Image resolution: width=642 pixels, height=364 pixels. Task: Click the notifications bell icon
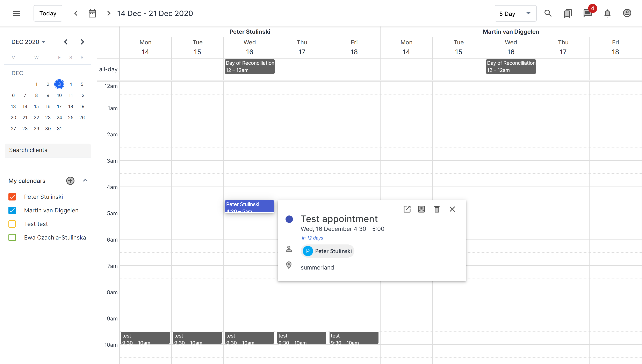point(607,13)
